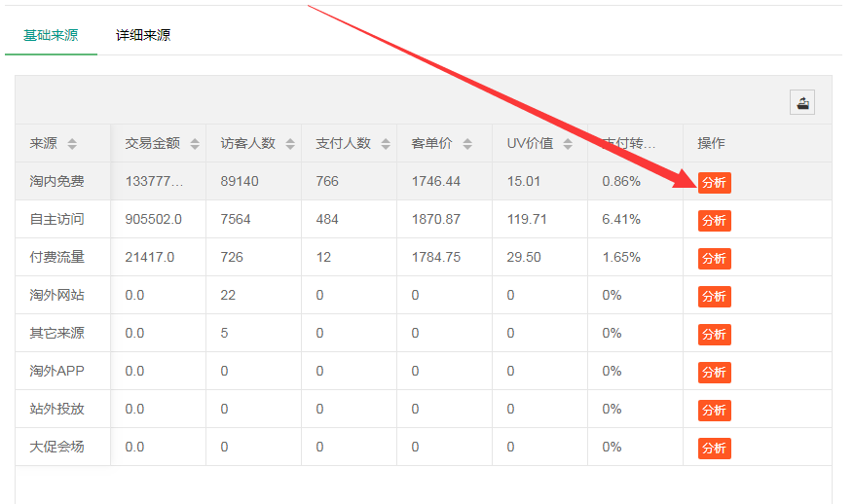Click the 484 paying users cell
This screenshot has width=854, height=504.
[350, 219]
